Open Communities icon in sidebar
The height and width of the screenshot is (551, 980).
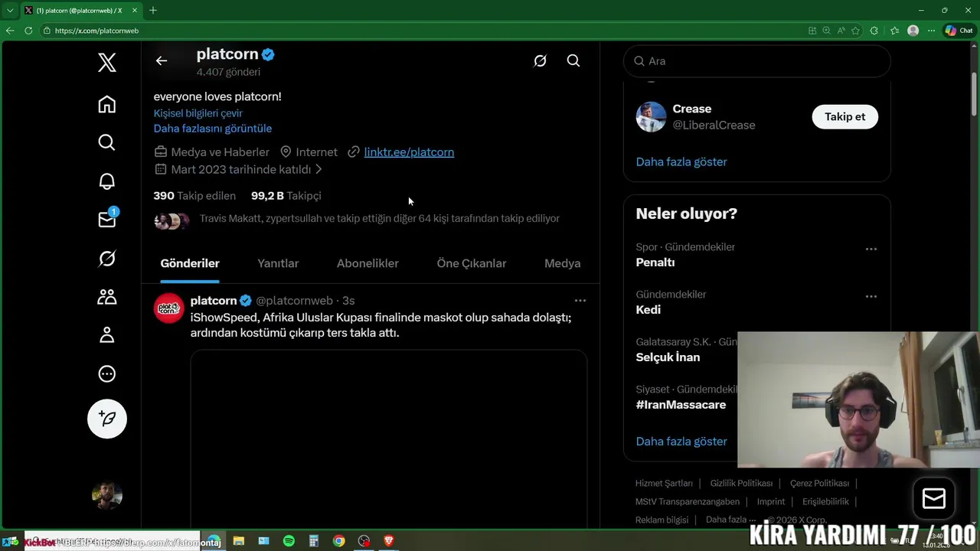point(107,297)
